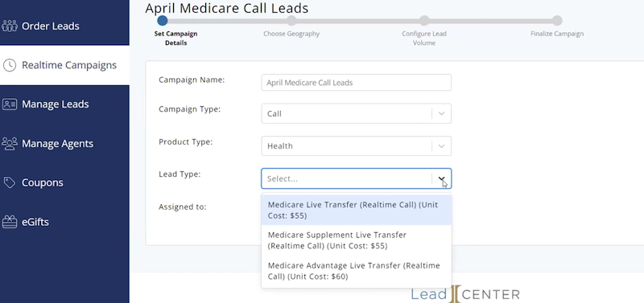Click the Manage Leads ID card icon
The height and width of the screenshot is (303, 644).
coord(10,104)
